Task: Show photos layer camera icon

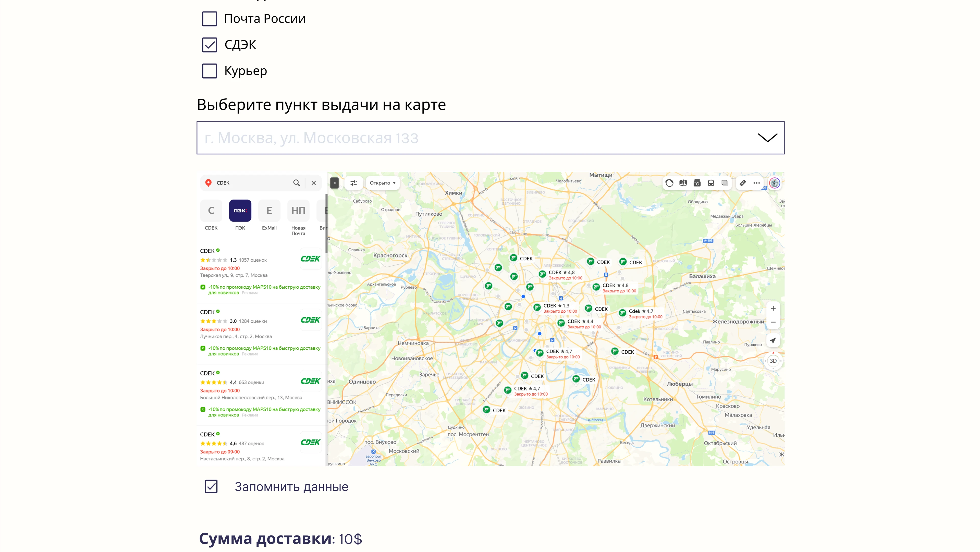Action: [697, 183]
